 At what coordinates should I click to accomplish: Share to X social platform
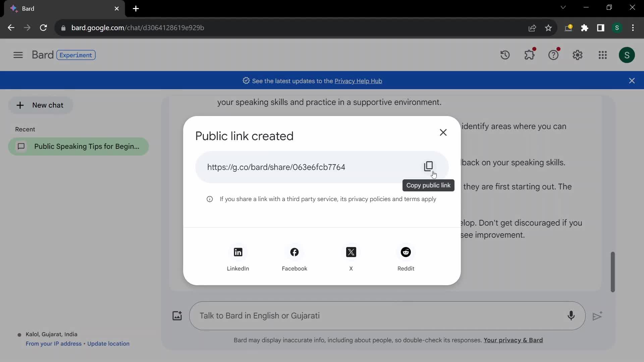pyautogui.click(x=351, y=252)
